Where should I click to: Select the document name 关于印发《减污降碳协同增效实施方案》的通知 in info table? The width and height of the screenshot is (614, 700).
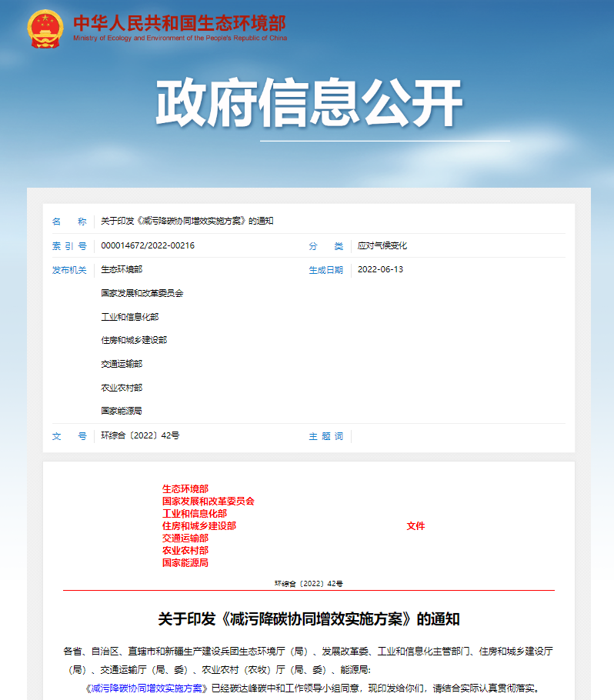(x=187, y=221)
